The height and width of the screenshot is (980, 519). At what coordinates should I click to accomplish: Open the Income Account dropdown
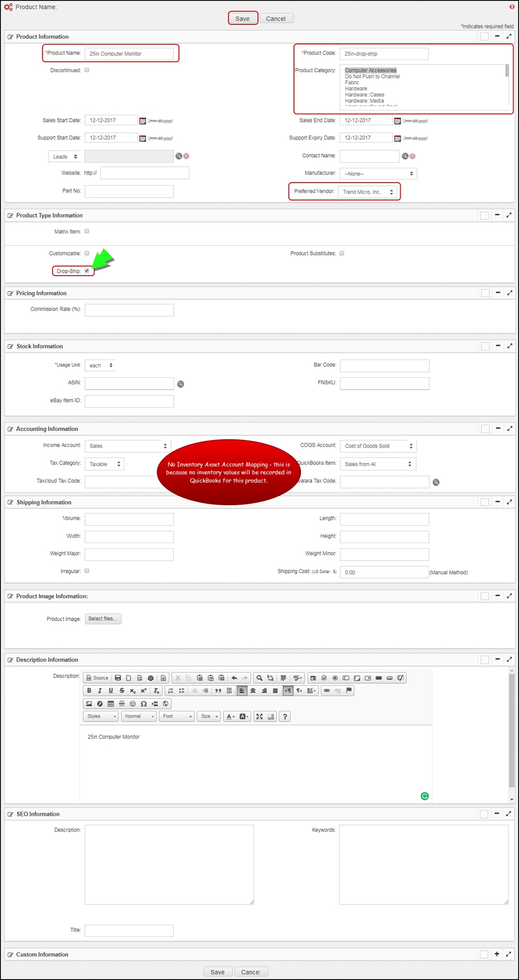click(127, 446)
